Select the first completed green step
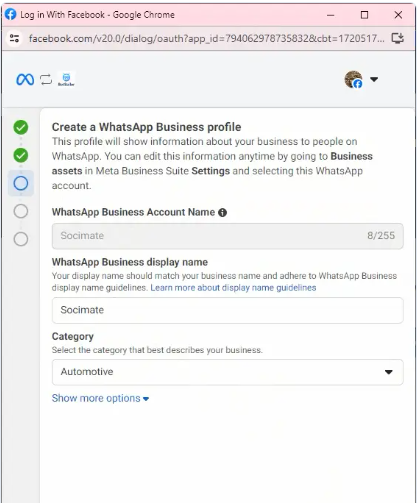 click(x=21, y=127)
